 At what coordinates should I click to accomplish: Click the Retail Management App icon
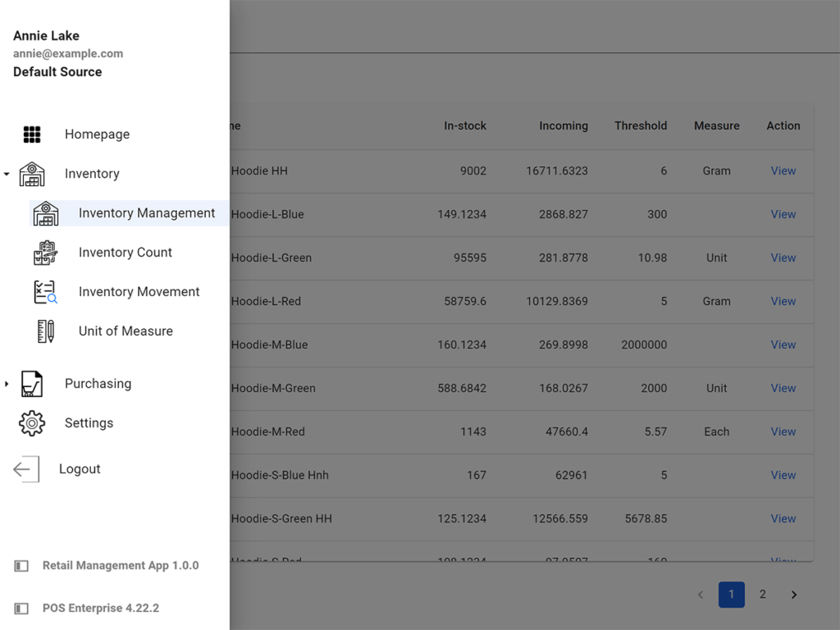(21, 565)
